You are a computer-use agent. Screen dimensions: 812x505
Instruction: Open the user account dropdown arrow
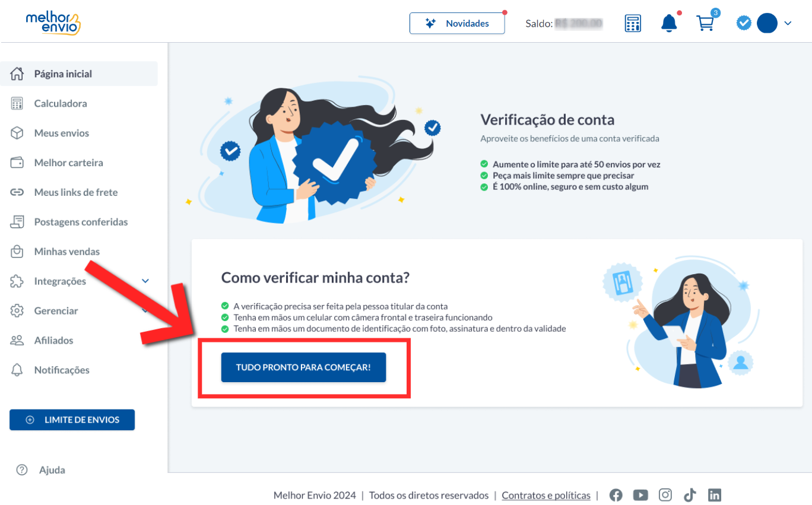[788, 23]
